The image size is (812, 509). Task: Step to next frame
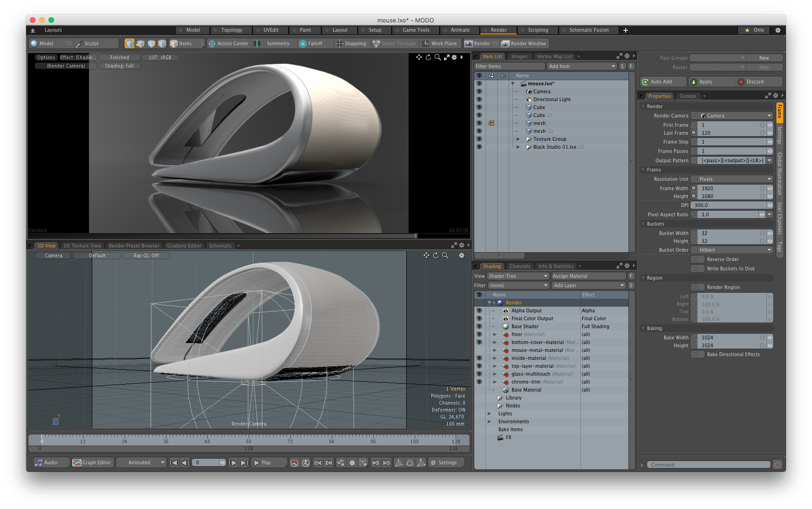pyautogui.click(x=233, y=462)
